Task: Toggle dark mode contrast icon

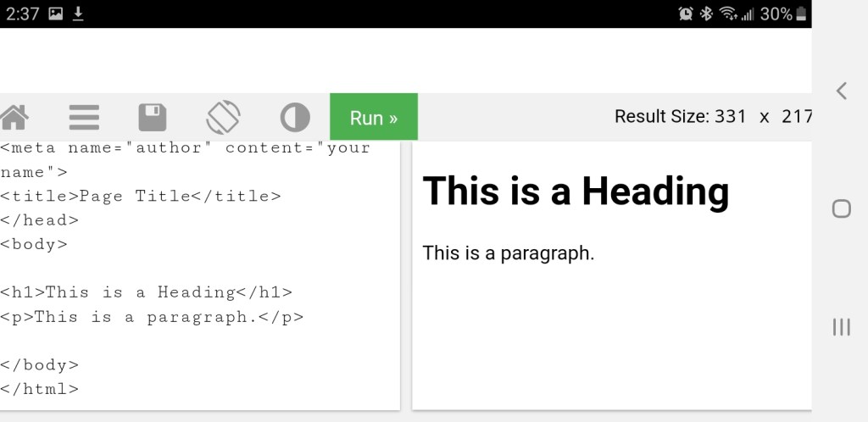Action: tap(295, 117)
